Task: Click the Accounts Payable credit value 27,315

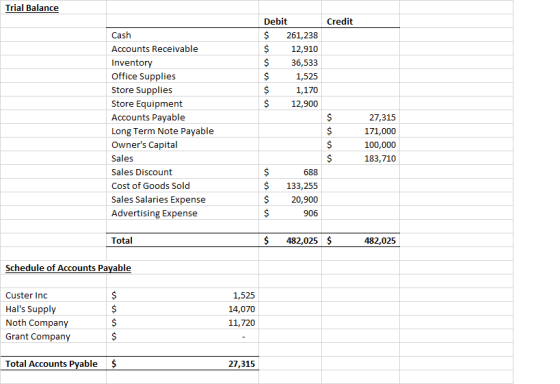Action: coord(382,117)
